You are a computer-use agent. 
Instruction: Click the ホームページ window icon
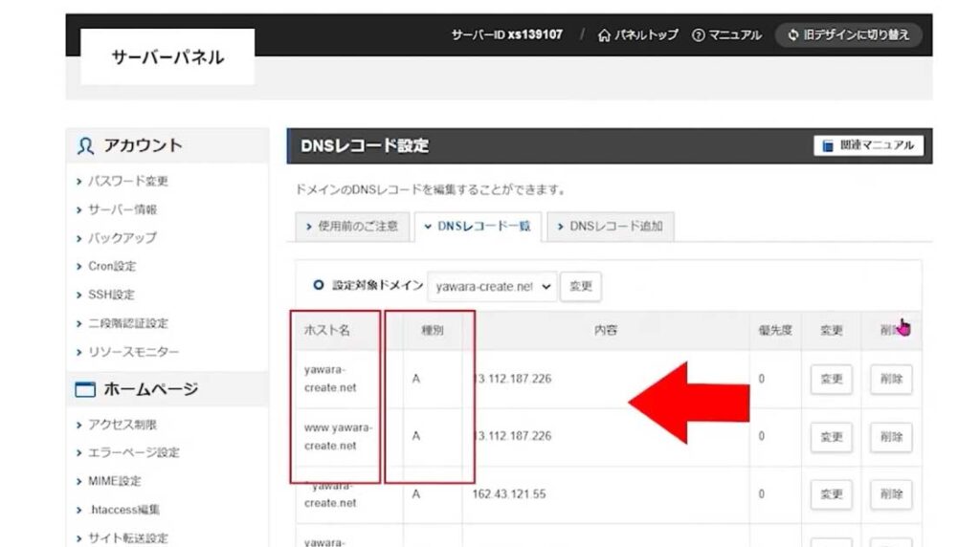tap(85, 389)
